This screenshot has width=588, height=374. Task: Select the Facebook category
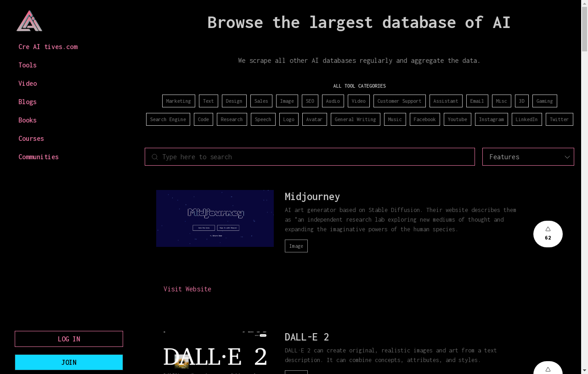[x=425, y=119]
